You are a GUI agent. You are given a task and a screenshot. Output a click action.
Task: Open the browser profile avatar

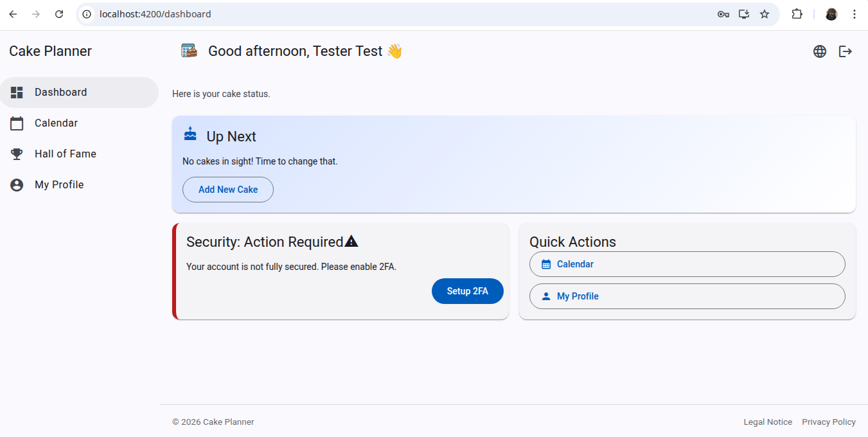coord(831,14)
